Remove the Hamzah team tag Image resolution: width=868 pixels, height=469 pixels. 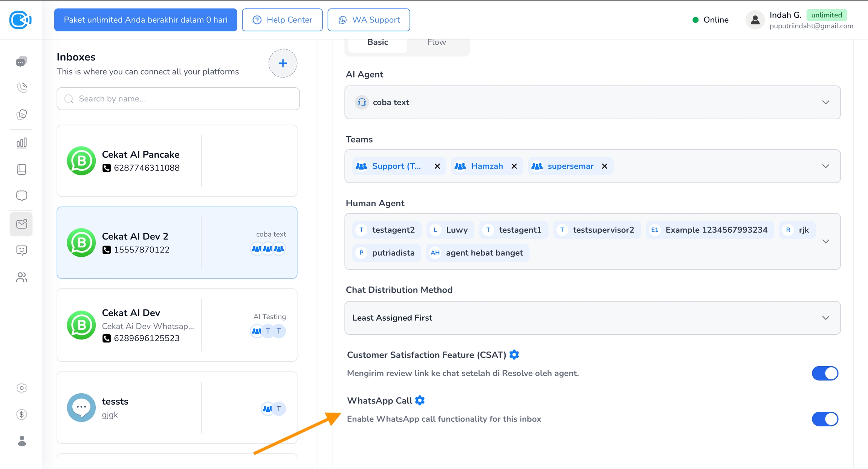point(514,166)
